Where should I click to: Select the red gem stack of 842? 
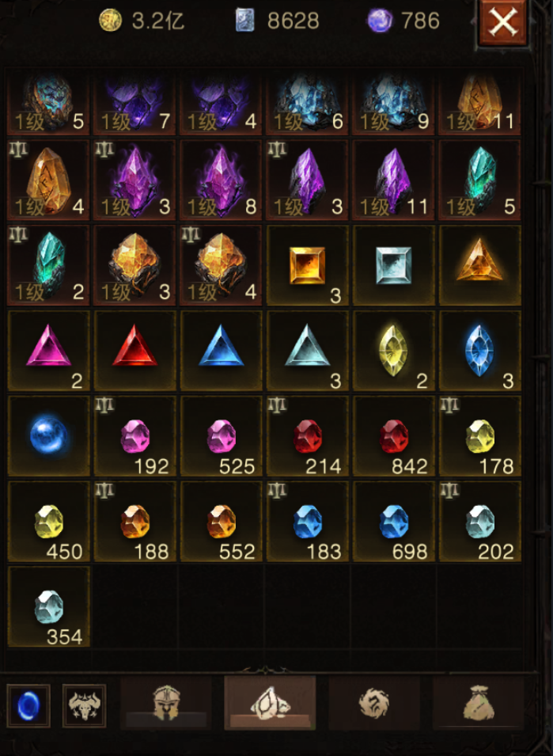click(393, 436)
